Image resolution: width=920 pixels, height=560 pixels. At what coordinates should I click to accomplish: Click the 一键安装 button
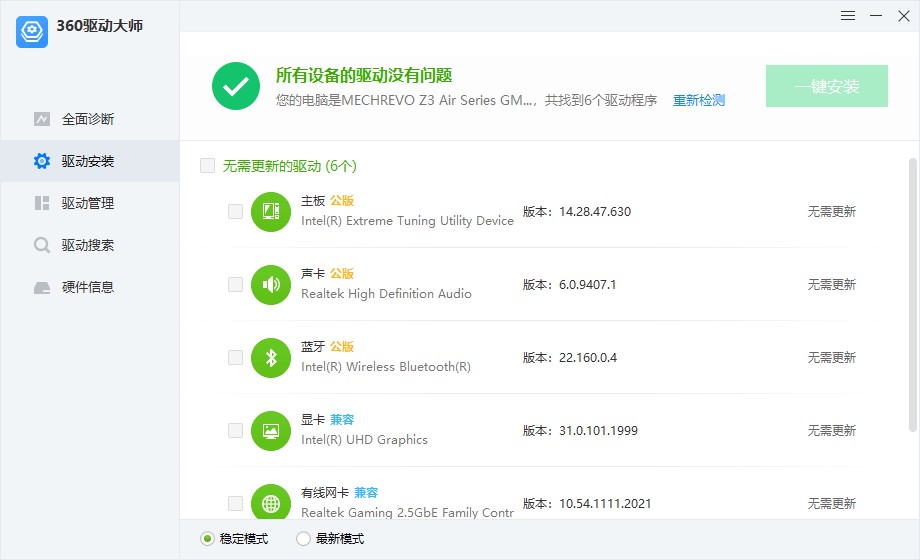[x=826, y=86]
